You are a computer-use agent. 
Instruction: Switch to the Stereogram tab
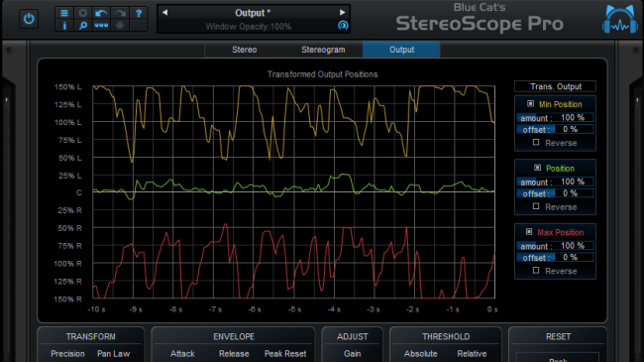[323, 50]
